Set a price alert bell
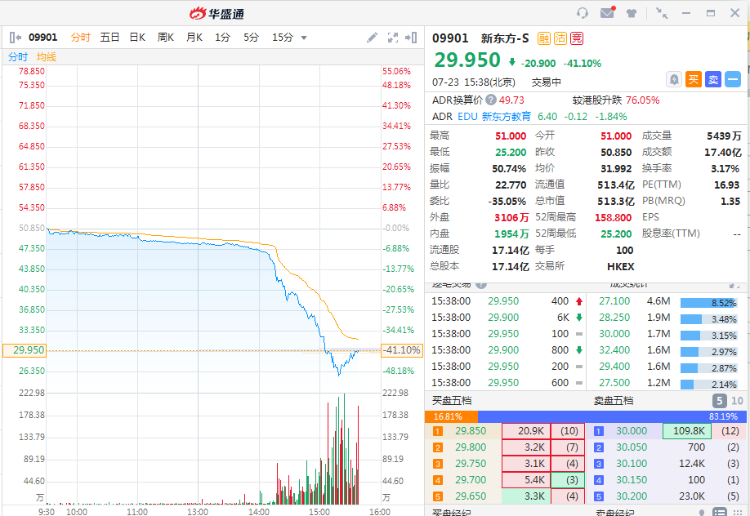The image size is (750, 516). click(x=674, y=79)
